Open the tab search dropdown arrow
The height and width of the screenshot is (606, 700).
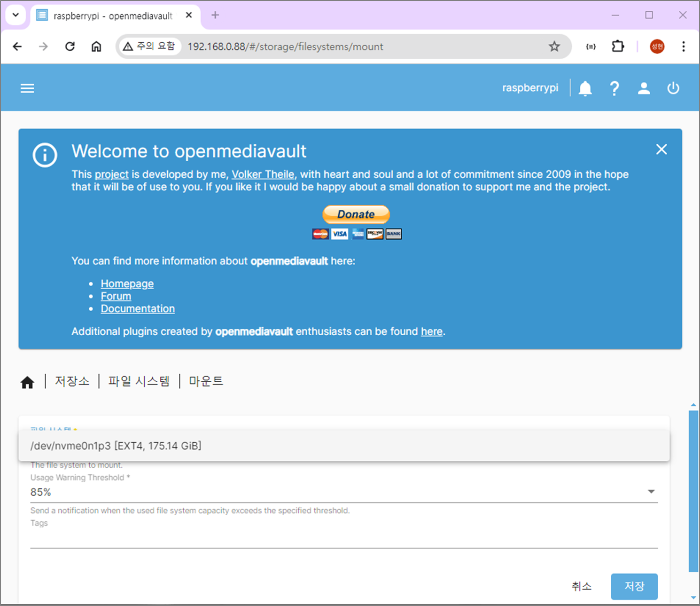[16, 15]
